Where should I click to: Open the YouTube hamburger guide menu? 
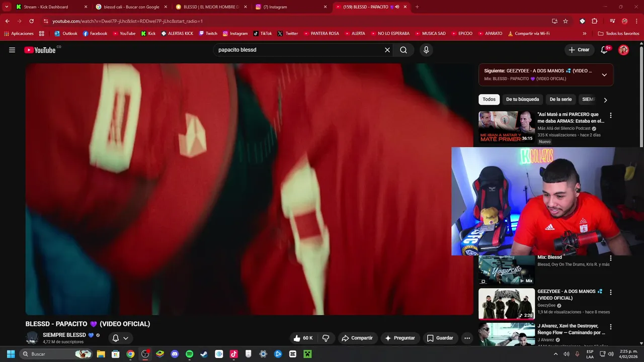pos(12,50)
